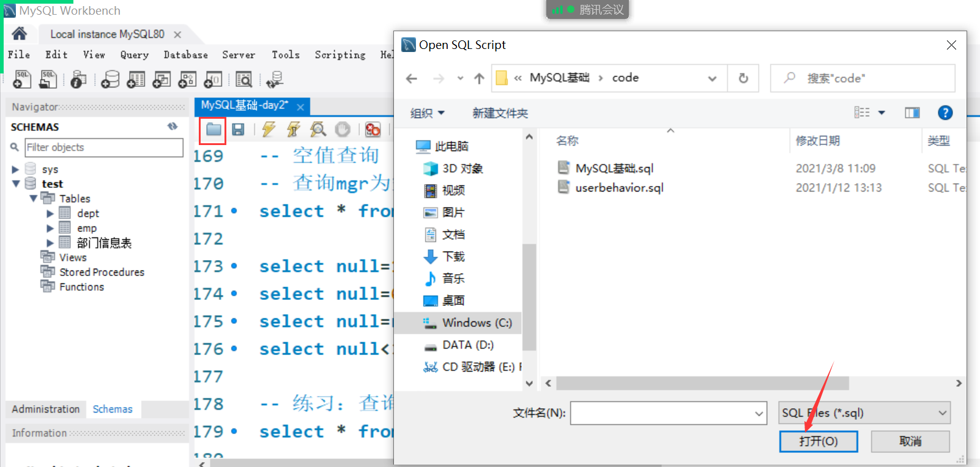Create new table icon
980x467 pixels.
(x=136, y=79)
